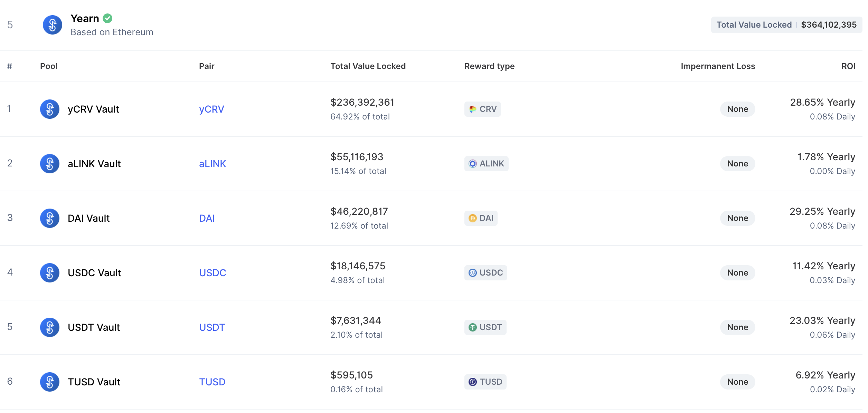Click the green verified badge beside Yearn

(107, 18)
